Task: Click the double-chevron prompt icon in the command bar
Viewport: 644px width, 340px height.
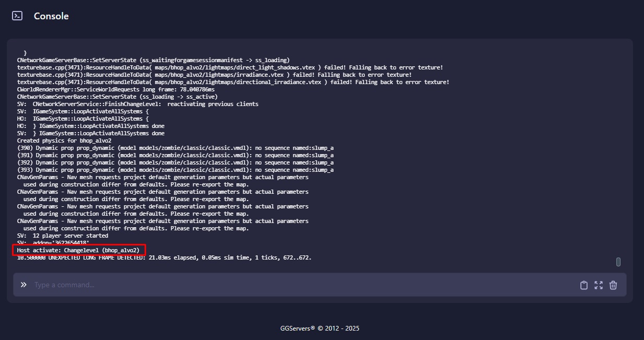Action: click(x=23, y=285)
